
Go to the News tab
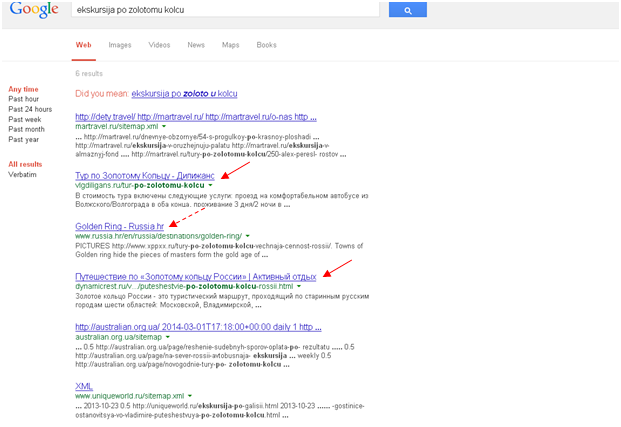tap(196, 45)
